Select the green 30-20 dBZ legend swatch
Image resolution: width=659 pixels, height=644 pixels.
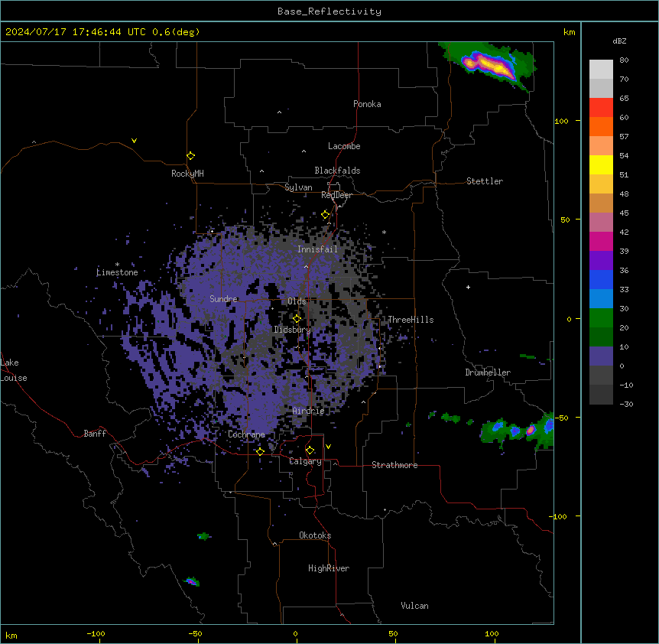(x=601, y=318)
